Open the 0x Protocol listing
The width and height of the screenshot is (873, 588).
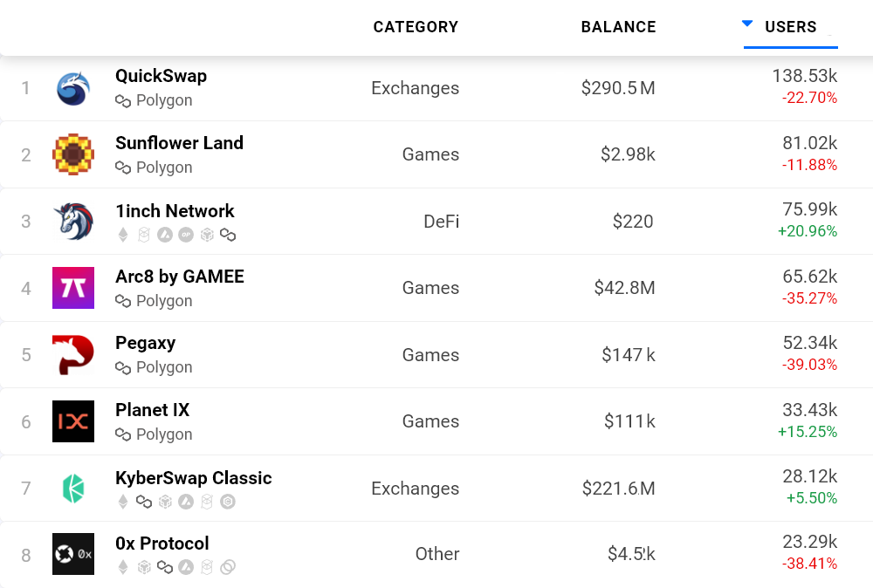[x=162, y=544]
